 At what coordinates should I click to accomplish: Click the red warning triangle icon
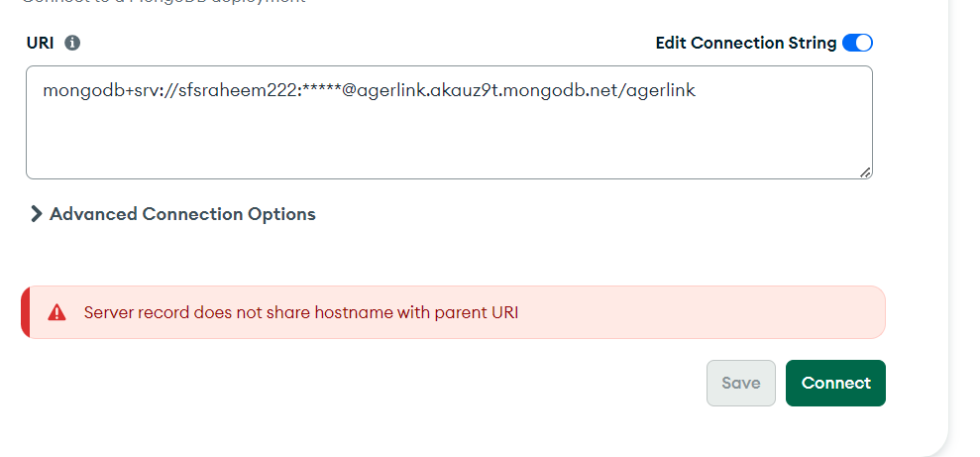(x=57, y=312)
